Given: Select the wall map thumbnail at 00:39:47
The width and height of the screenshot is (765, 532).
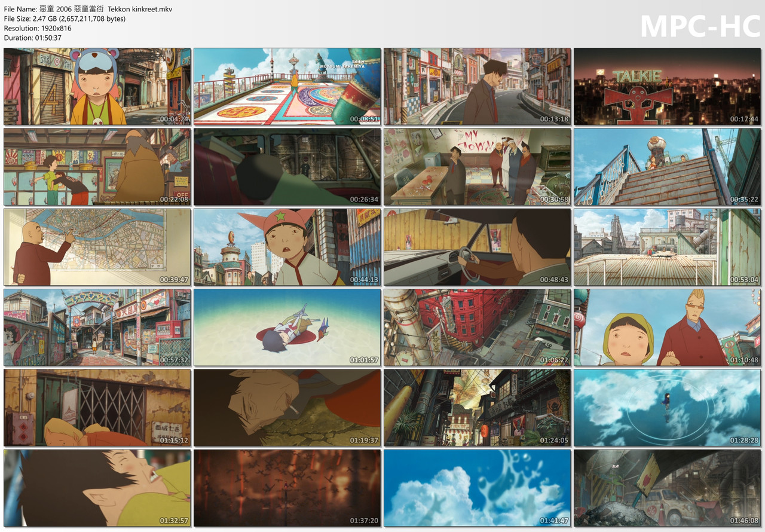Looking at the screenshot, I should pos(97,247).
